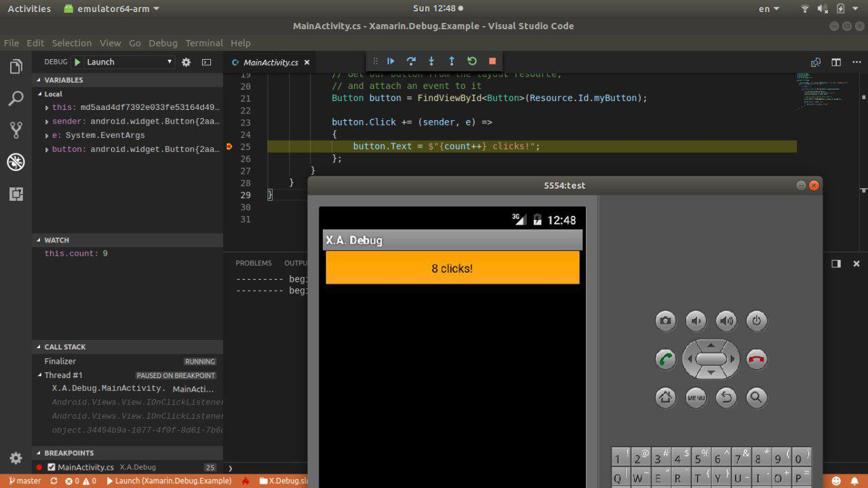Switch to the PROBLEMS panel tab
Screen dimensions: 868x488
point(254,263)
